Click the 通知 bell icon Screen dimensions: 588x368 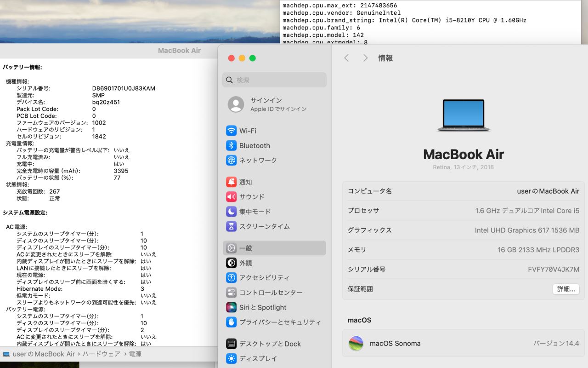[231, 182]
